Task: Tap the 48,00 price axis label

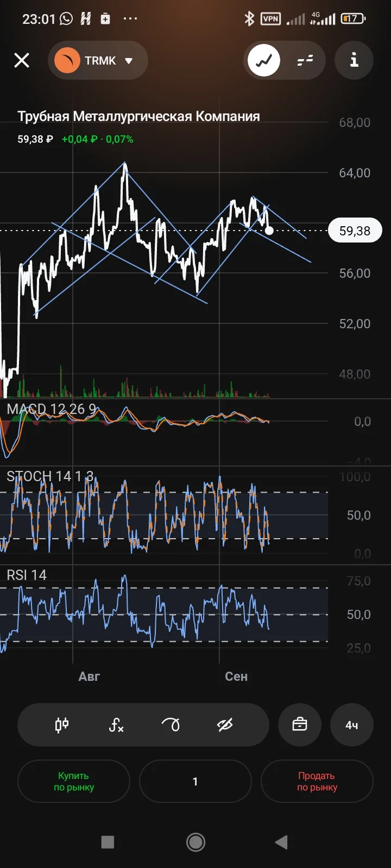Action: tap(355, 374)
